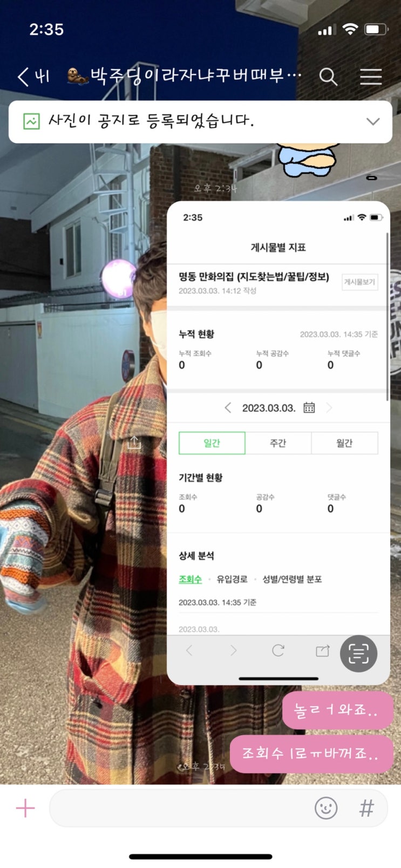
Task: Switch to the 월간 monthly tab
Action: (344, 443)
